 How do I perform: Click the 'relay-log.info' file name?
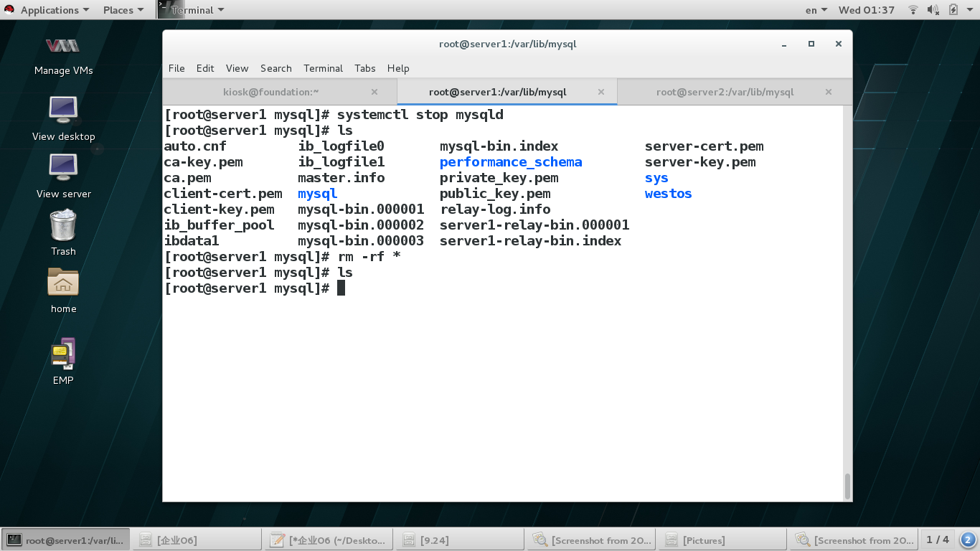pyautogui.click(x=495, y=209)
